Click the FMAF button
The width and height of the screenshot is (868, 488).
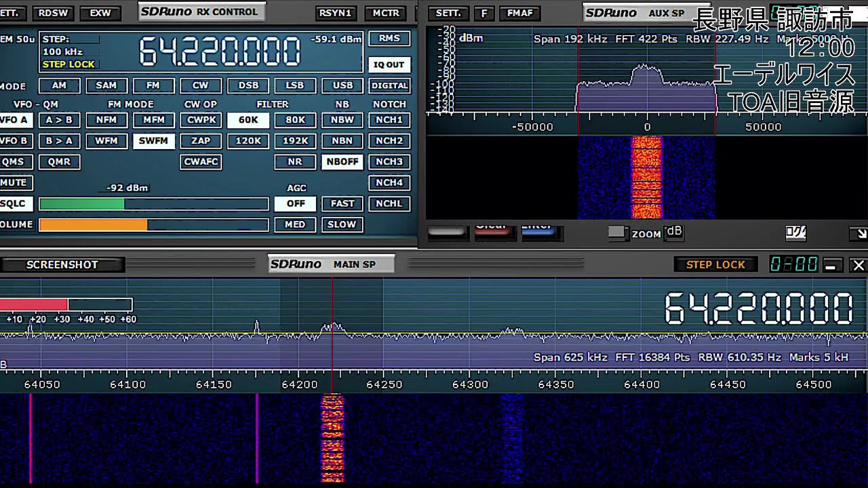[x=520, y=13]
